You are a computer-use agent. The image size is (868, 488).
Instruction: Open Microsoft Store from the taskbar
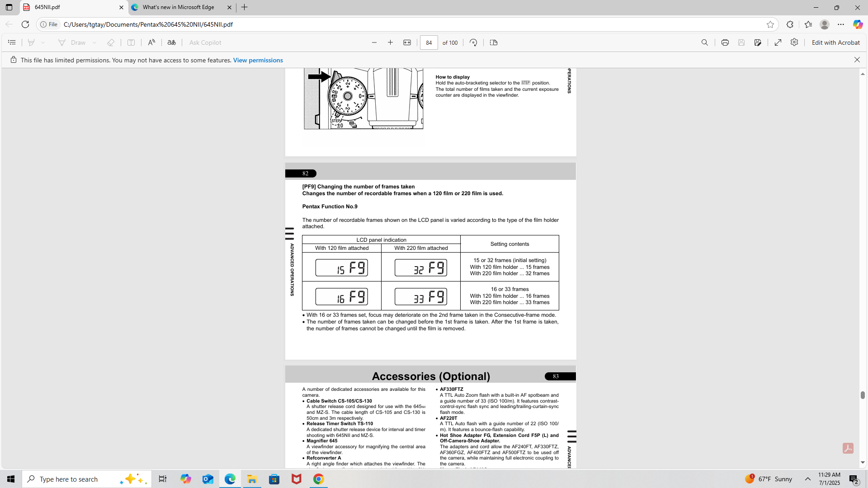[x=274, y=479]
